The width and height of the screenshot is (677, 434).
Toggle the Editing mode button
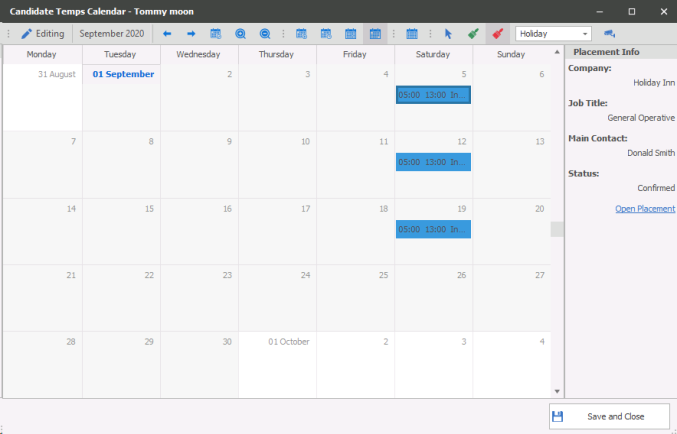[x=42, y=34]
